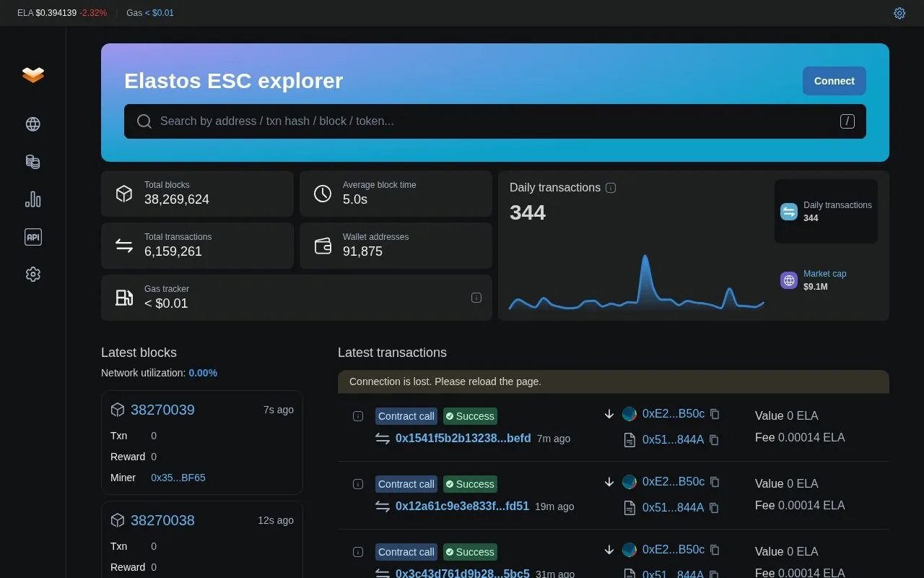The height and width of the screenshot is (578, 924).
Task: Click the Total transactions 6,159,261 stat card
Action: (197, 246)
